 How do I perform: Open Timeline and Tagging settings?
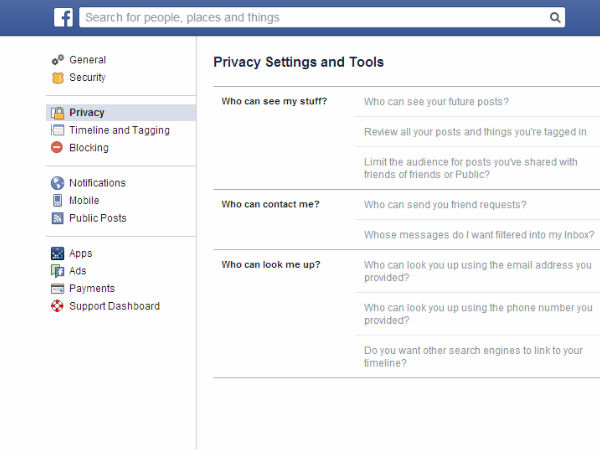point(119,131)
